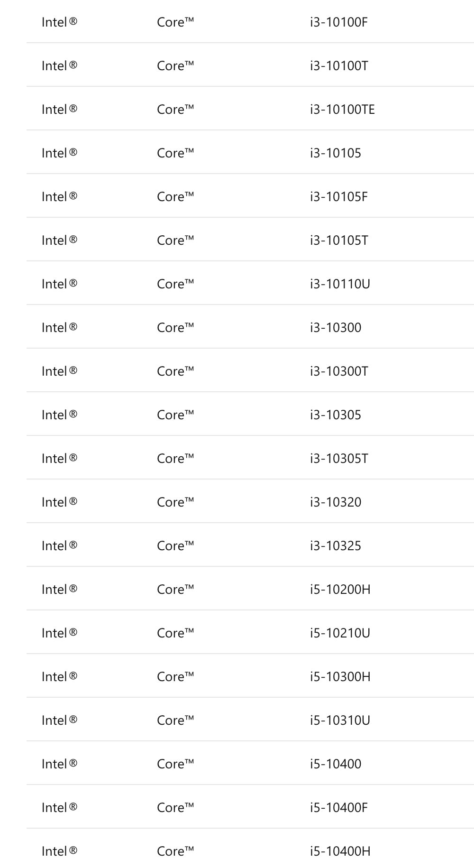Click the i3-10300 model text
This screenshot has width=474, height=868.
click(336, 328)
